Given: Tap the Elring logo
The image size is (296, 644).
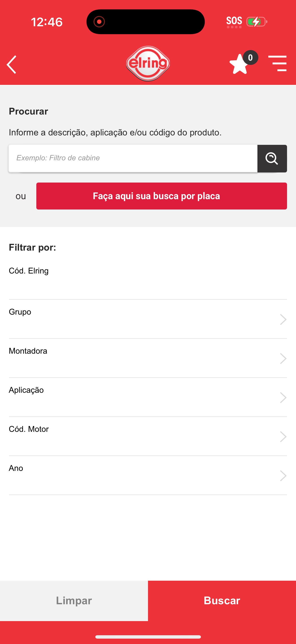Looking at the screenshot, I should 148,64.
